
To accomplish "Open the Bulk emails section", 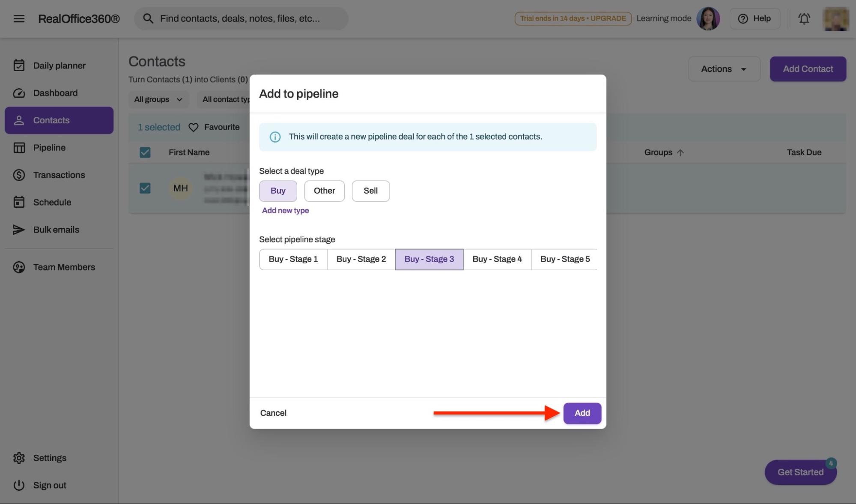I will point(56,230).
